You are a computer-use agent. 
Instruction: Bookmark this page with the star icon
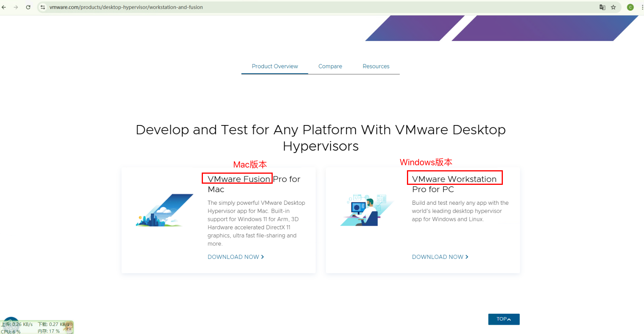click(x=613, y=7)
